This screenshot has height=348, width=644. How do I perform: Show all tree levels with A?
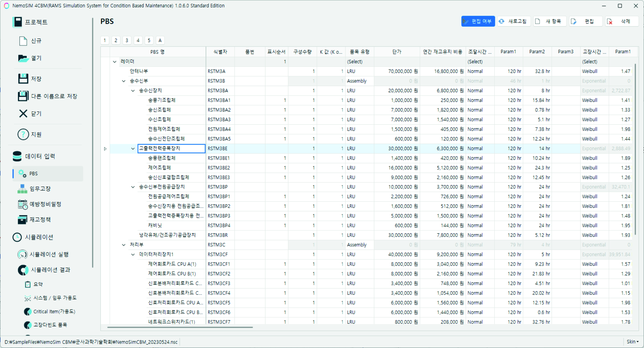click(160, 40)
